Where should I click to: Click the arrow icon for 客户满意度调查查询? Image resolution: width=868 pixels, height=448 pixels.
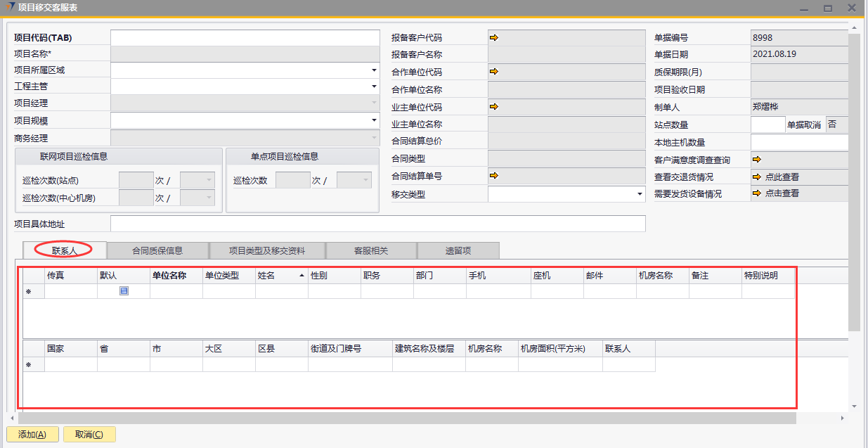click(757, 160)
